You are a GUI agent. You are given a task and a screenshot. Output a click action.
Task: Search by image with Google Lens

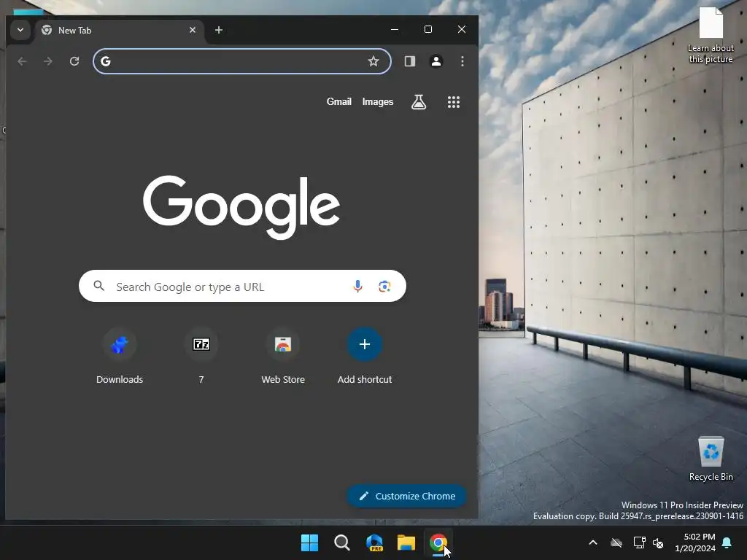tap(384, 286)
